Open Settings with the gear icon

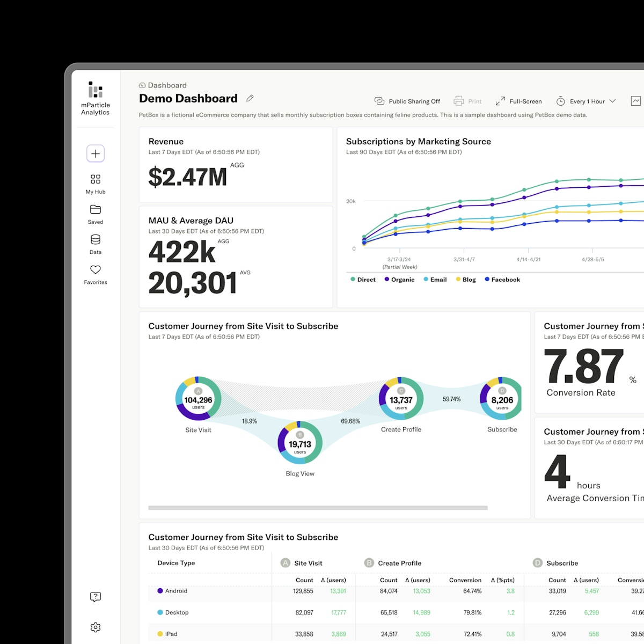95,627
